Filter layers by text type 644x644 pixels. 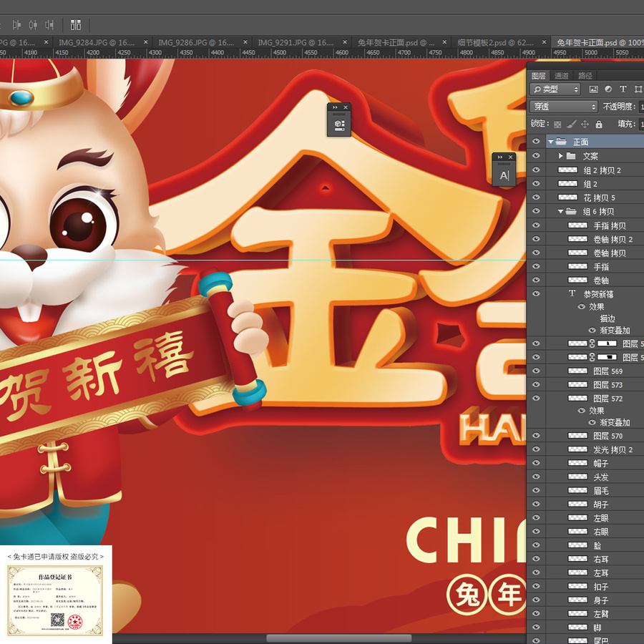pos(623,89)
